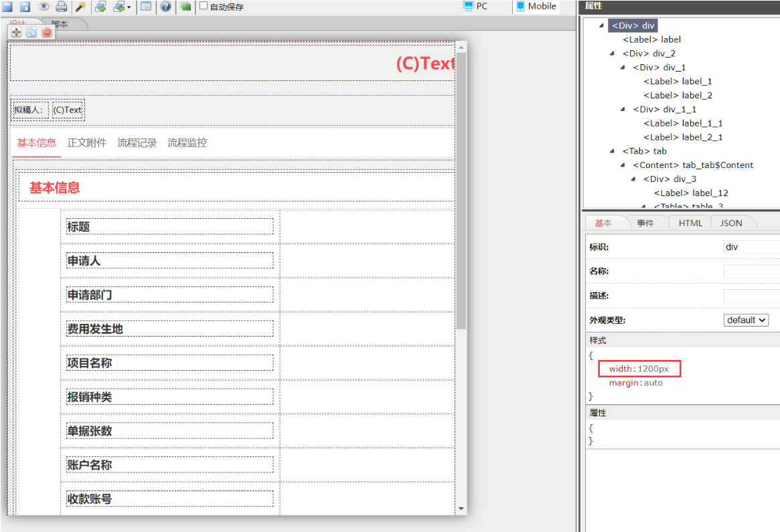Click the eye preview icon in toolbar
The height and width of the screenshot is (532, 780).
44,7
